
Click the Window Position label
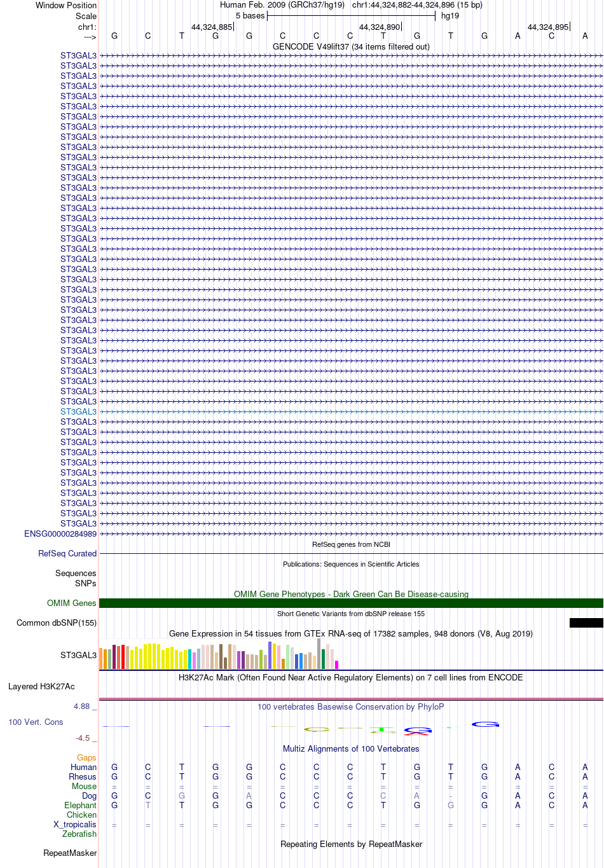point(66,5)
